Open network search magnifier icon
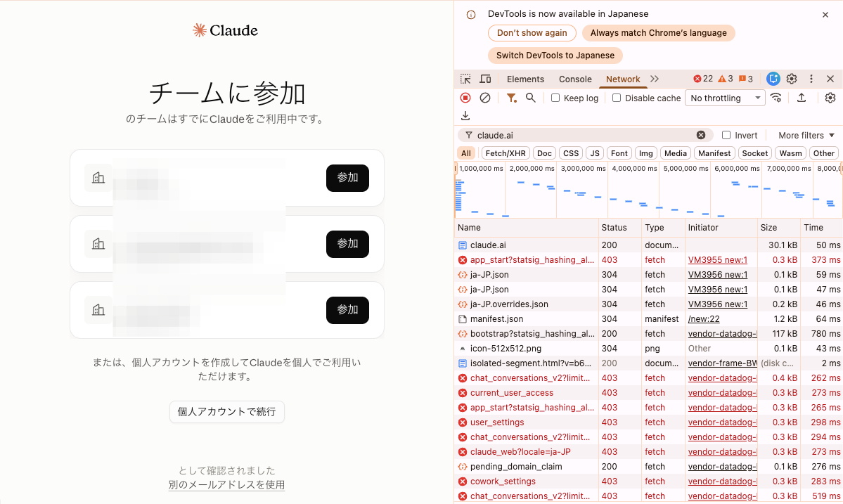This screenshot has height=504, width=843. click(x=531, y=98)
